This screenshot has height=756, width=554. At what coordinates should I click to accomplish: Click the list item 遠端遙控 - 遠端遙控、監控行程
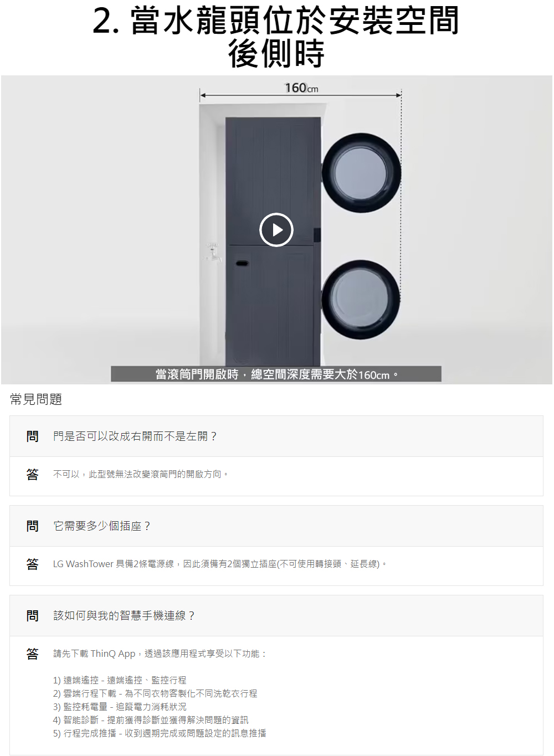pyautogui.click(x=120, y=680)
